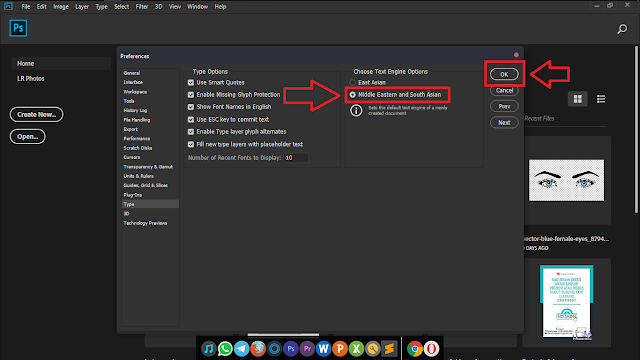The width and height of the screenshot is (640, 360).
Task: Open the search magnifier icon
Action: tap(622, 29)
